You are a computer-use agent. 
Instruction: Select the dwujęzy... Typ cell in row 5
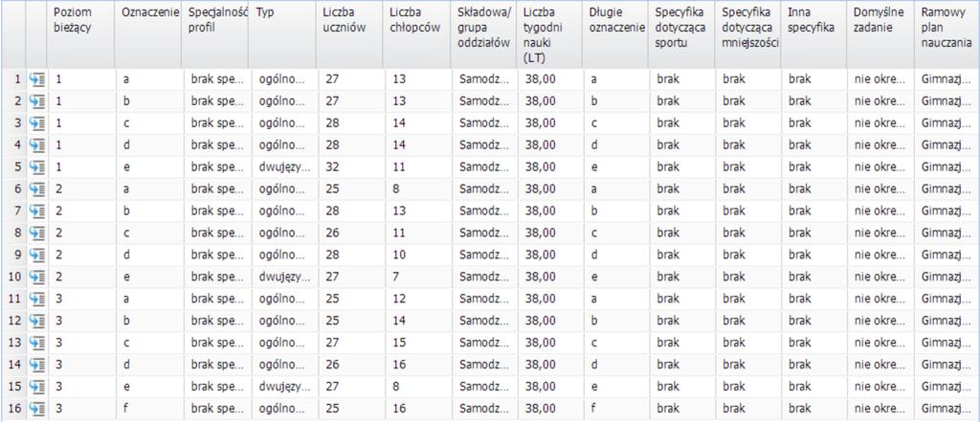click(282, 167)
